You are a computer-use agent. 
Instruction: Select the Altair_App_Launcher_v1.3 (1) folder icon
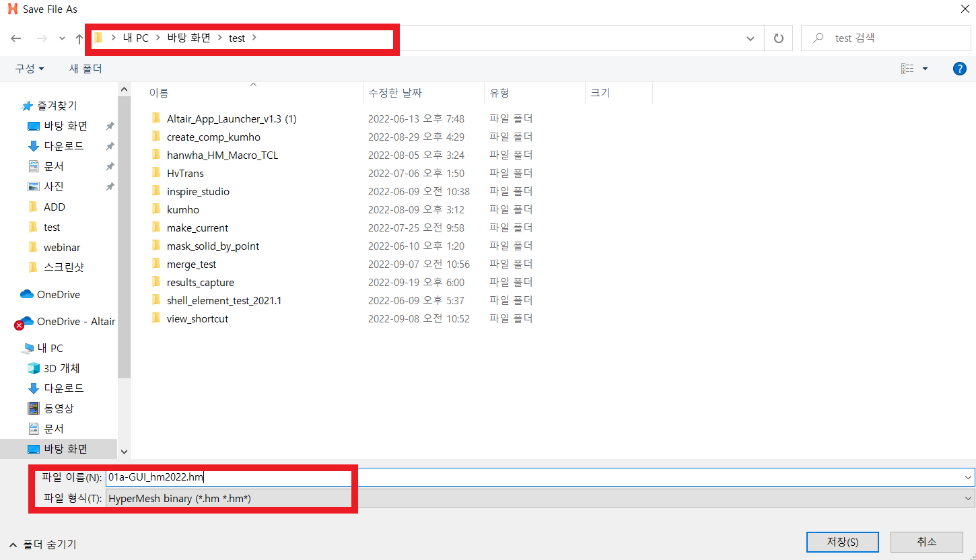pos(156,118)
